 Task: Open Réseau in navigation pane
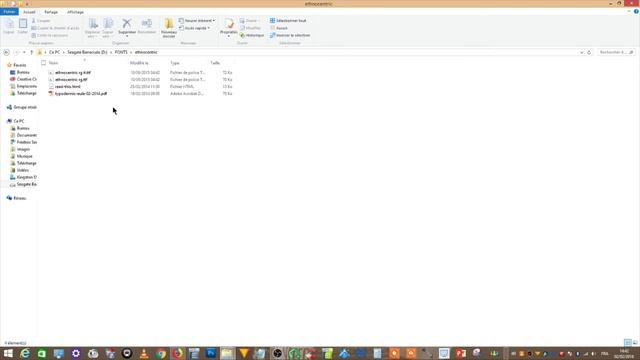pyautogui.click(x=19, y=198)
